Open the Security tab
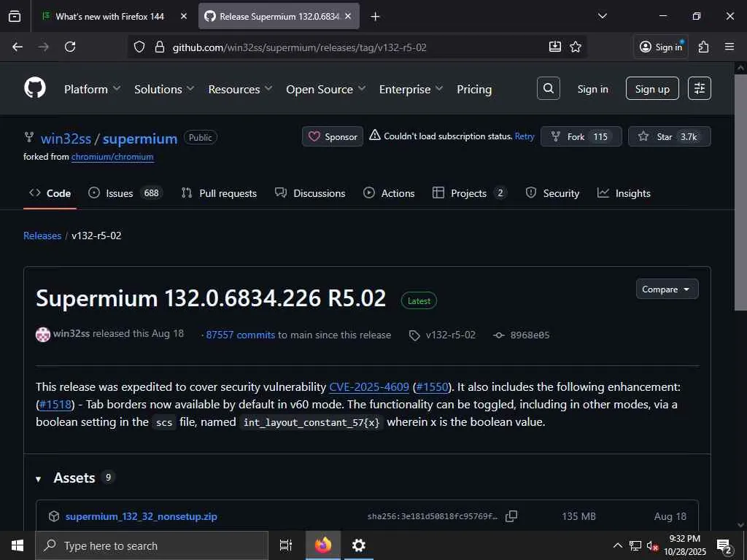Screen dimensions: 747x560 pyautogui.click(x=553, y=193)
